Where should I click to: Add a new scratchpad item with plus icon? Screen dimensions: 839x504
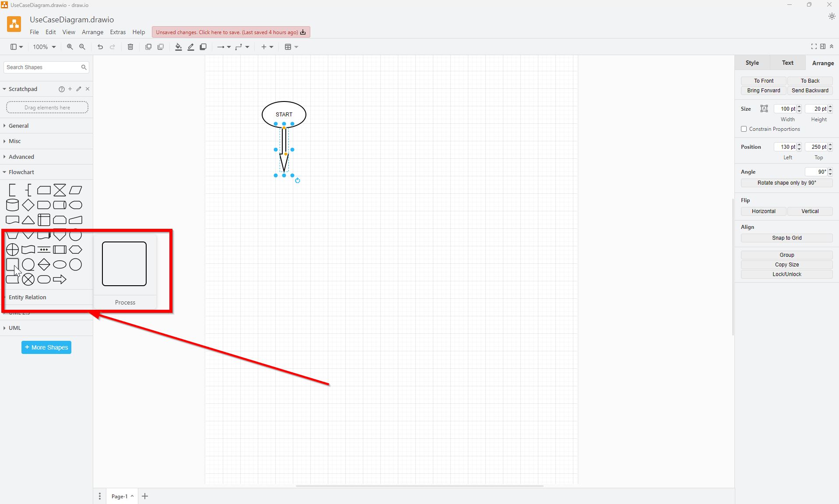tap(70, 89)
